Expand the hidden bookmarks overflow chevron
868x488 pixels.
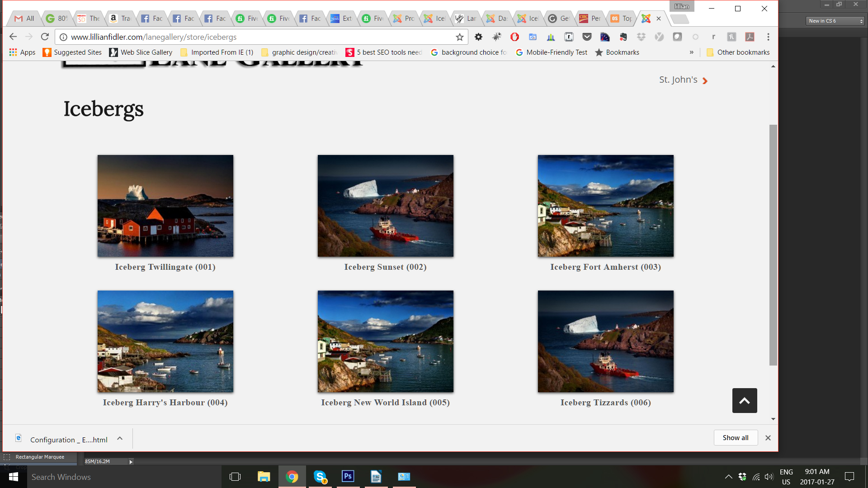pyautogui.click(x=691, y=52)
